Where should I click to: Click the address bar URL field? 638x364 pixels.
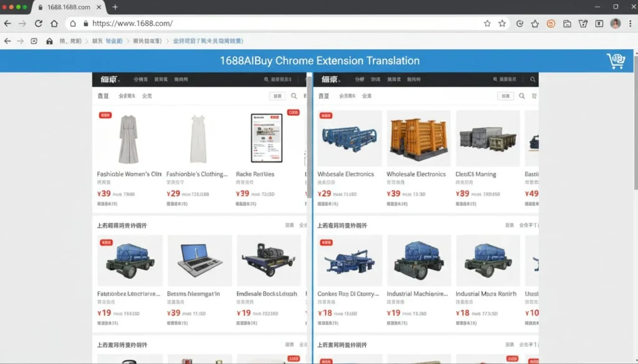pyautogui.click(x=280, y=24)
